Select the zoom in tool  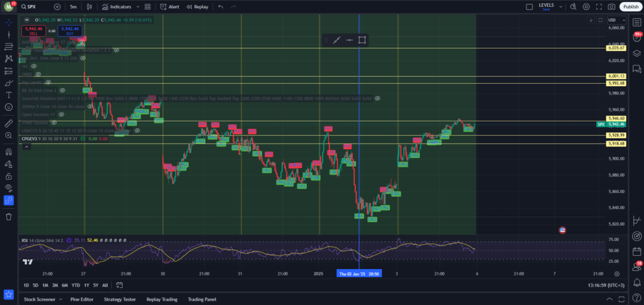click(9, 135)
